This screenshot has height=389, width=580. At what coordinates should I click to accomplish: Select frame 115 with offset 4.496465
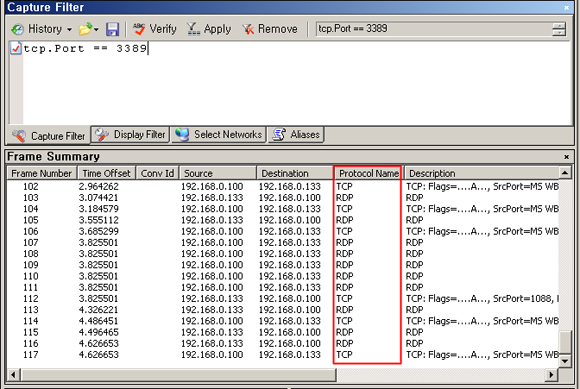(283, 332)
